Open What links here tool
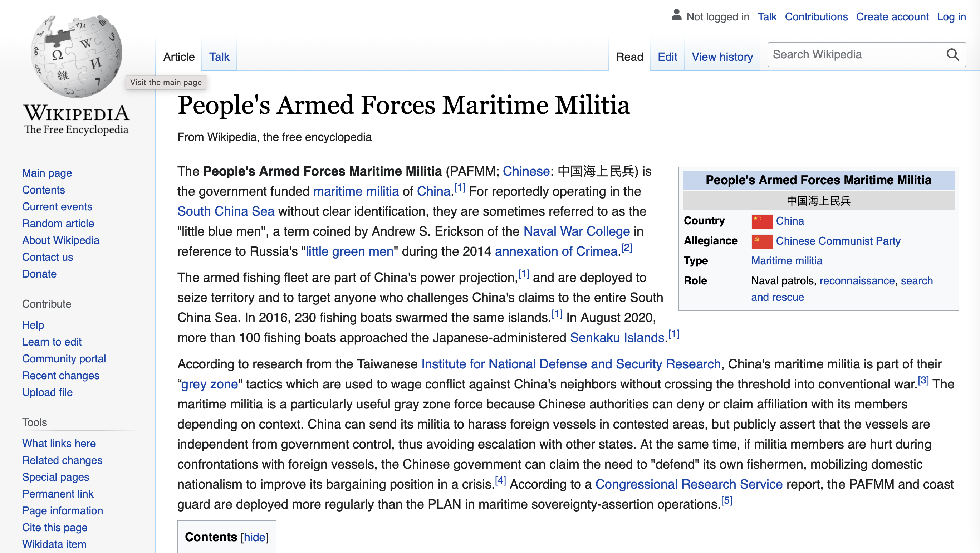The height and width of the screenshot is (553, 980). [59, 443]
